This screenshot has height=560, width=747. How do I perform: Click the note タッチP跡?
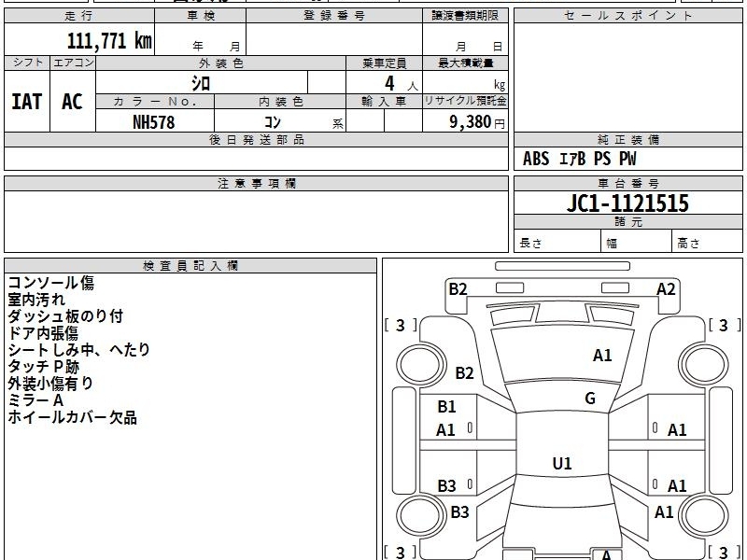click(43, 367)
